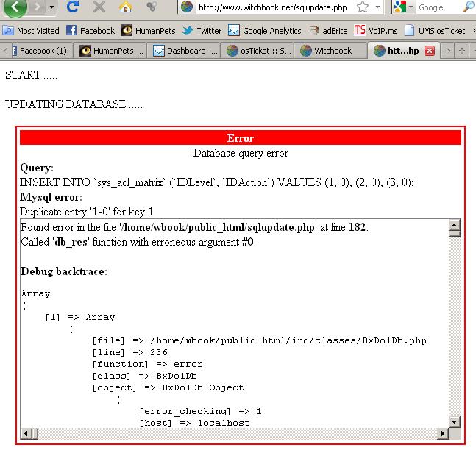This screenshot has width=476, height=450.
Task: Click the 'db_res' function error line
Action: [138, 242]
